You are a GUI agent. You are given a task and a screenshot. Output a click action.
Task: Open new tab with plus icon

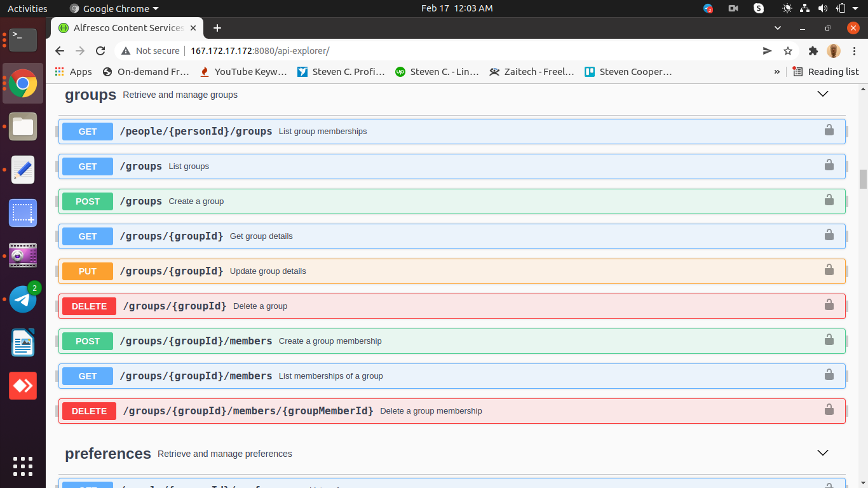(217, 28)
